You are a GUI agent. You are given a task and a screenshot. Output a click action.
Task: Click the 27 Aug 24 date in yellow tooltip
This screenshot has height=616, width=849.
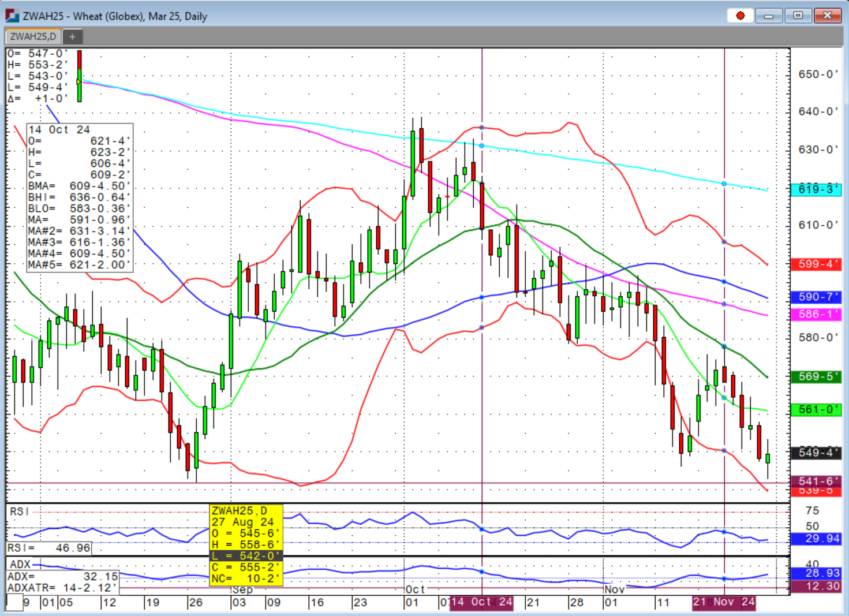coord(243,522)
